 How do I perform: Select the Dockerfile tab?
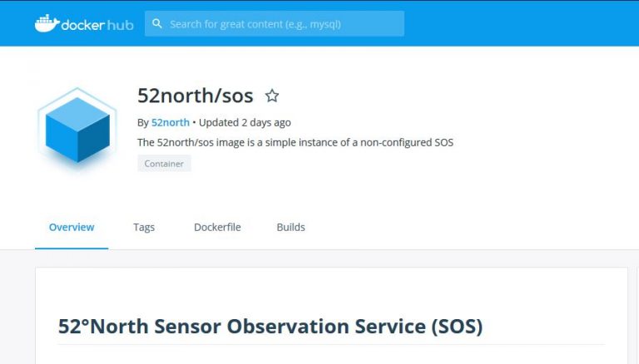217,227
